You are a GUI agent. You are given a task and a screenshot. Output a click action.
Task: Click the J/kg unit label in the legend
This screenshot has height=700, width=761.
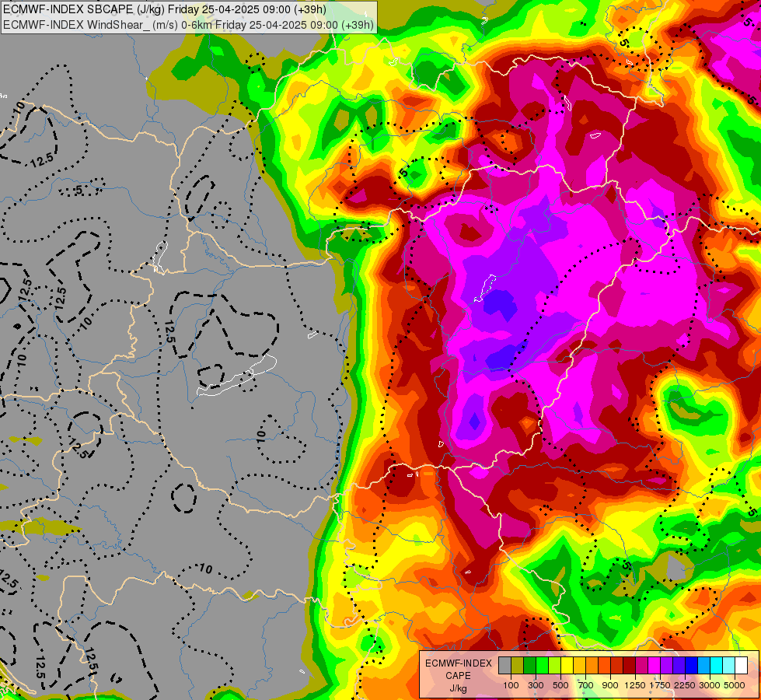pyautogui.click(x=458, y=688)
